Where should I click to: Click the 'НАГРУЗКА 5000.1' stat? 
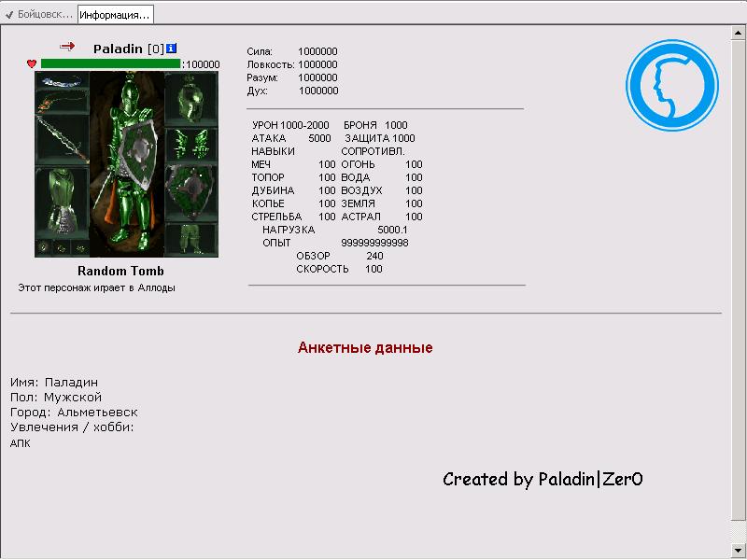[335, 230]
